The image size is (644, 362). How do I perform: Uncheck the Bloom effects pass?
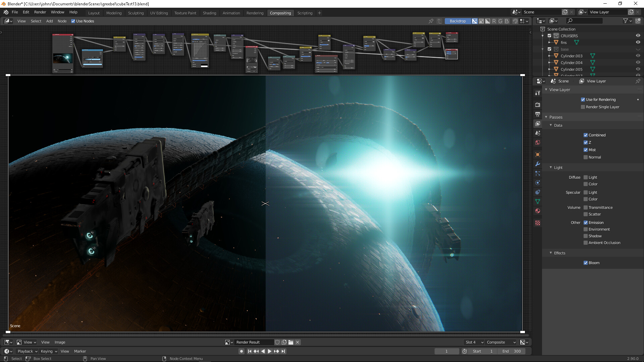[586, 263]
